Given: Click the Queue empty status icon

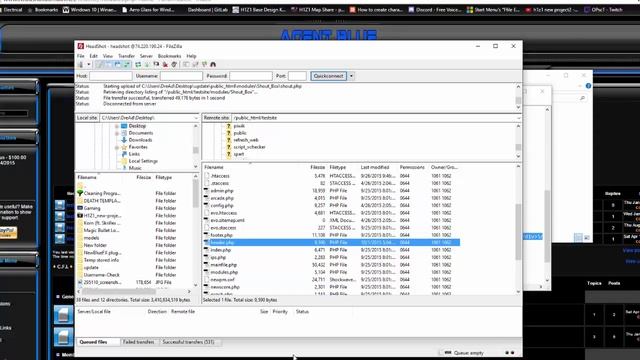Looking at the screenshot, I should point(448,353).
